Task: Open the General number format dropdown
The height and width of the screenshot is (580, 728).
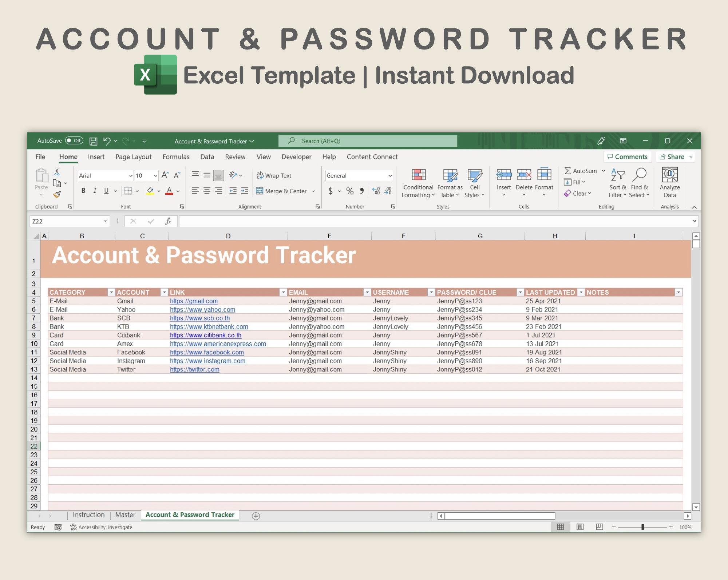Action: click(390, 176)
